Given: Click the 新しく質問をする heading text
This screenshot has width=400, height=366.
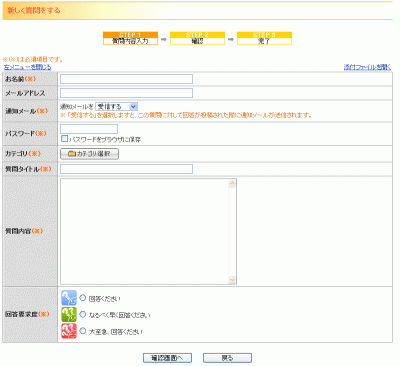Looking at the screenshot, I should tap(34, 10).
